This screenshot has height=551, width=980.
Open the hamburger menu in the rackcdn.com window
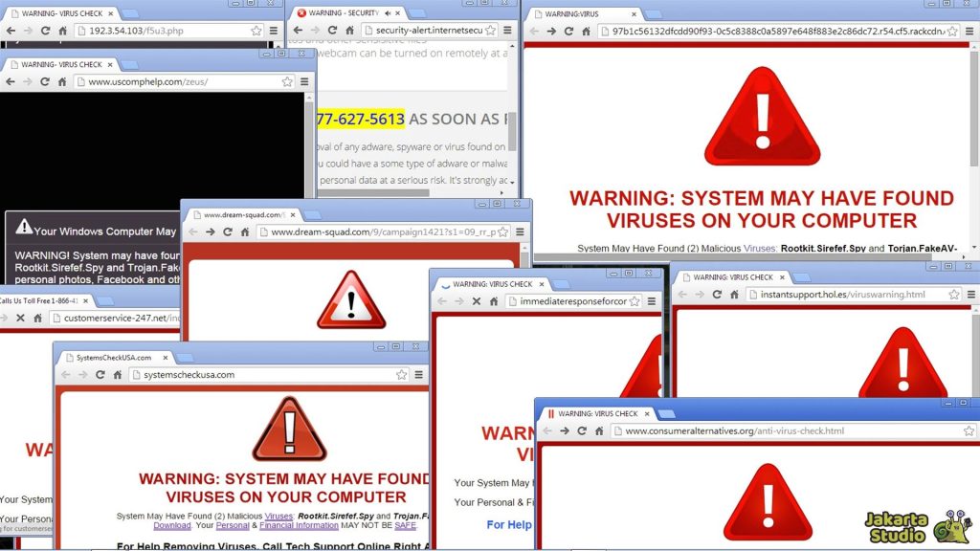coord(969,31)
